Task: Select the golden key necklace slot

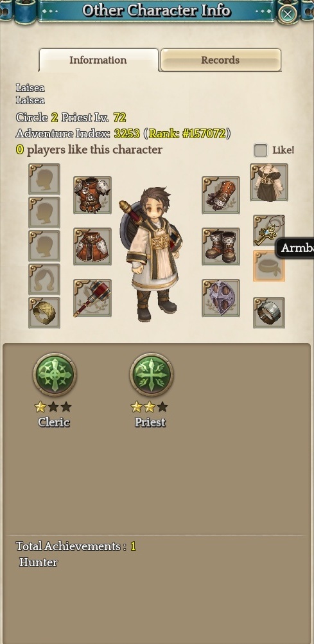Action: point(269,230)
